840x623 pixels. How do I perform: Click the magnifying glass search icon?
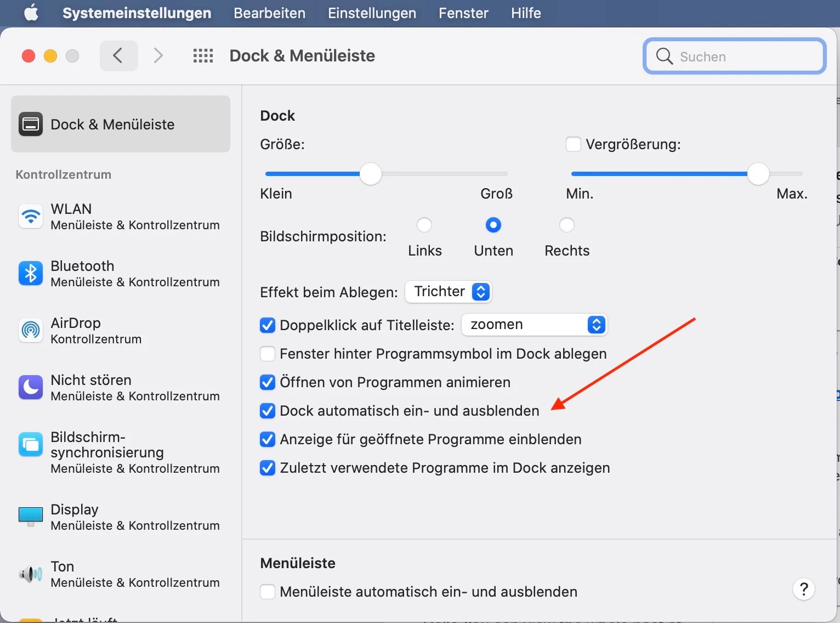(x=664, y=56)
